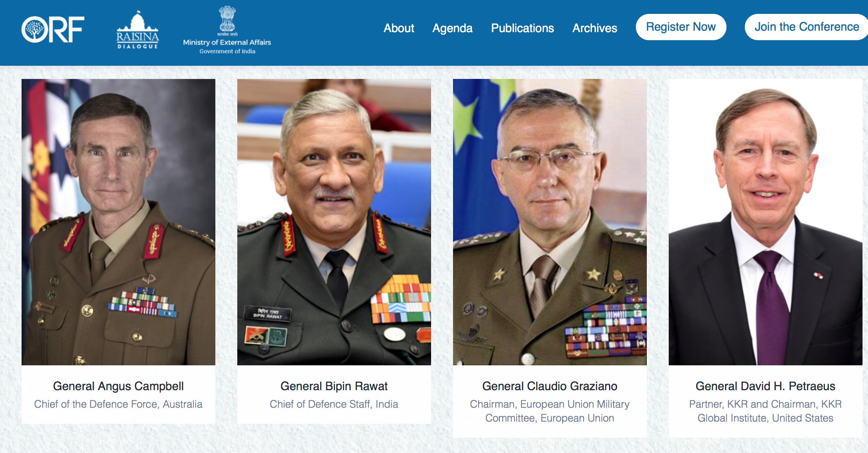Screen dimensions: 868x453
Task: Open General Claudio Graziano's portrait
Action: tap(550, 222)
